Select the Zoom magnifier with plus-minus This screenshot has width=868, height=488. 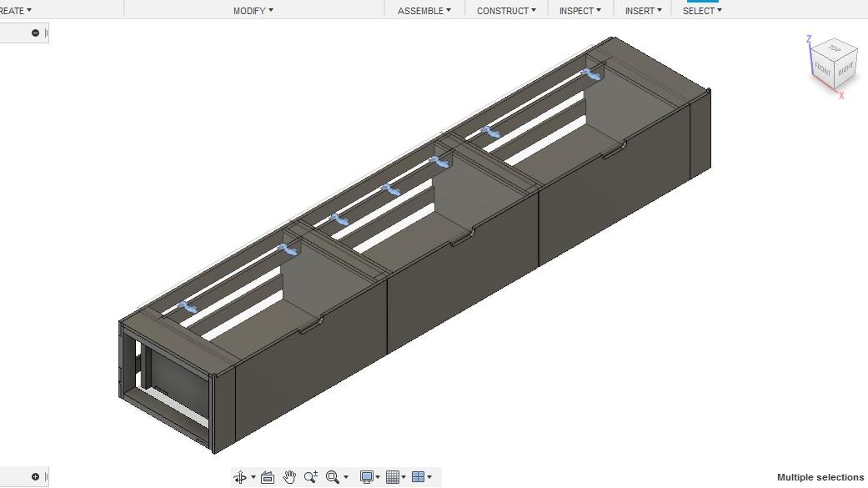click(310, 477)
